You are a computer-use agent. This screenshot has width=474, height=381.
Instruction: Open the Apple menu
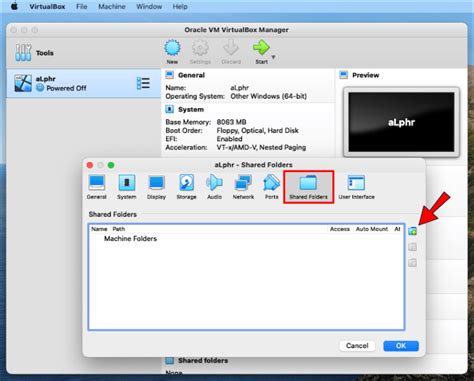(14, 6)
